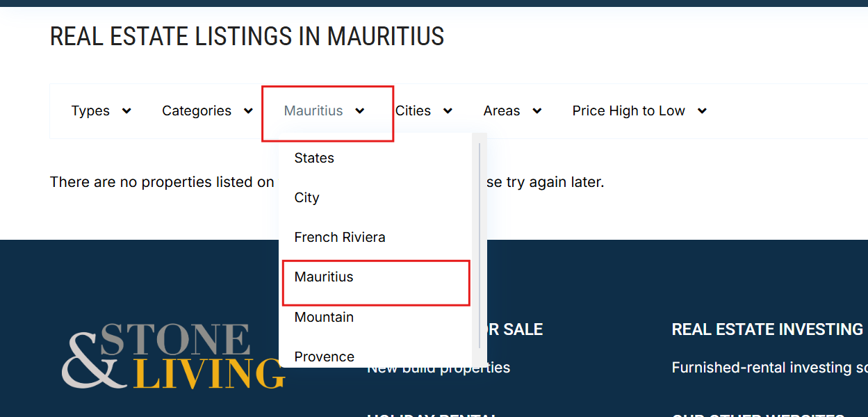Click the chevron arrow beside Categories

point(248,111)
